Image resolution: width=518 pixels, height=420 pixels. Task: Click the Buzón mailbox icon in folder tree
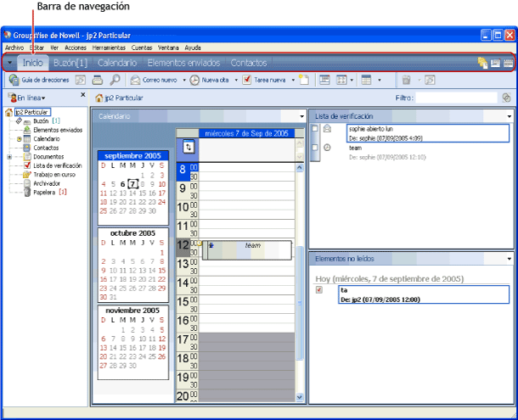27,121
